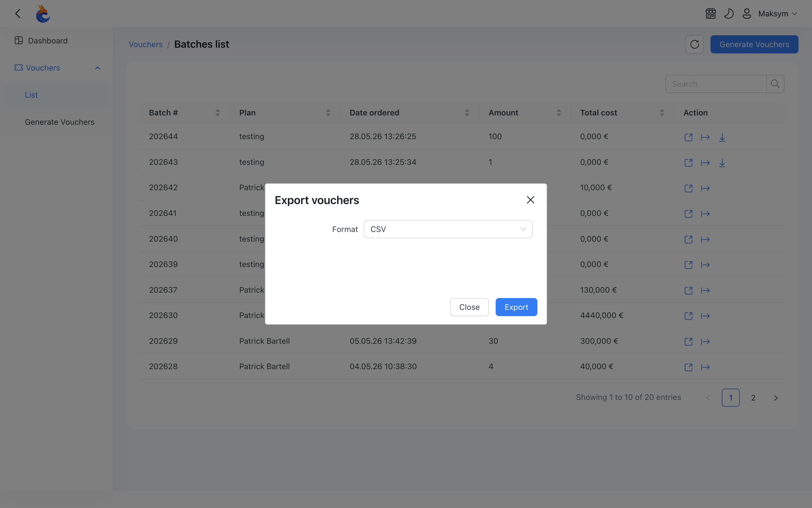Select pagination page 1
812x508 pixels.
(x=731, y=398)
